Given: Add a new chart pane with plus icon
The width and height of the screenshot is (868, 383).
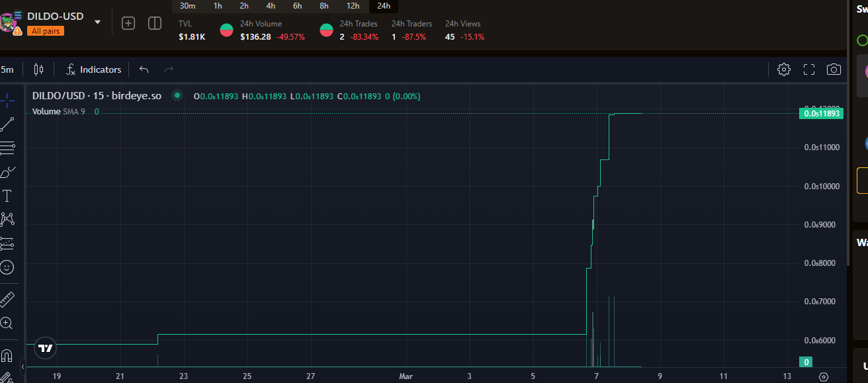Looking at the screenshot, I should pos(128,23).
